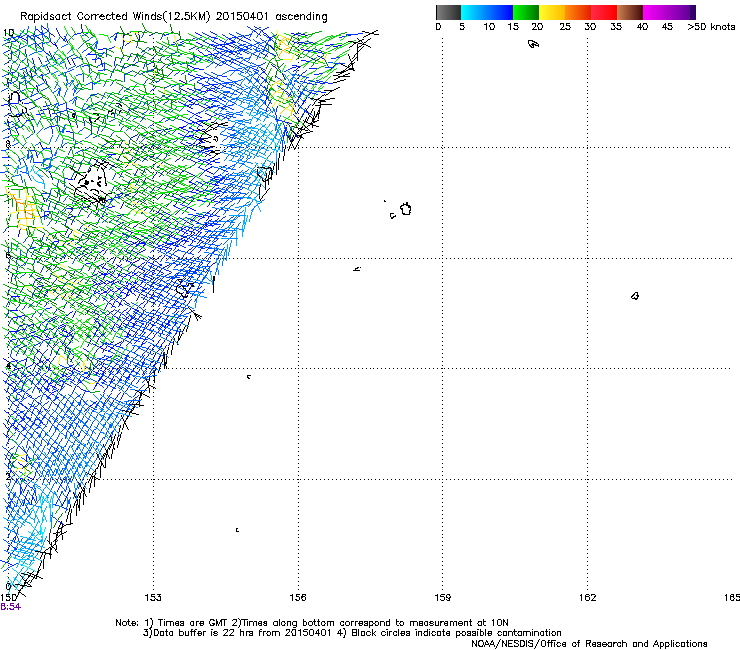Click the orange 25-30 knots color segment
Image resolution: width=740 pixels, height=650 pixels.
pyautogui.click(x=578, y=12)
